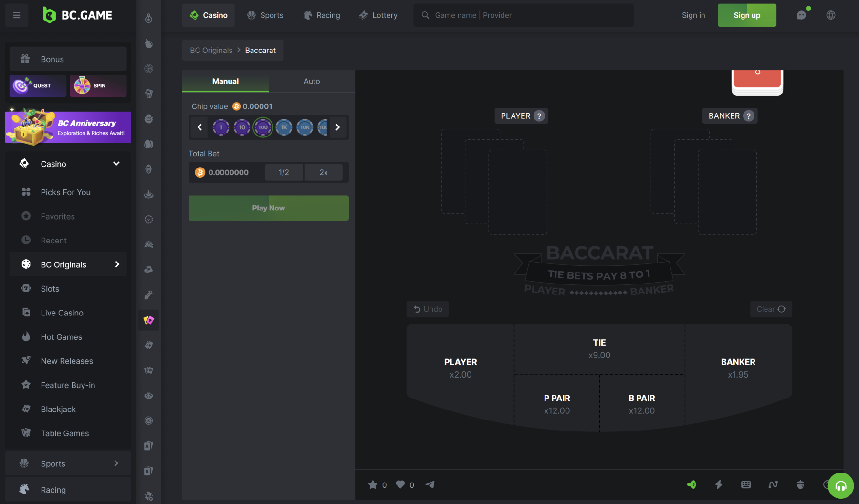Open New Releases in sidebar
859x504 pixels.
(68, 361)
